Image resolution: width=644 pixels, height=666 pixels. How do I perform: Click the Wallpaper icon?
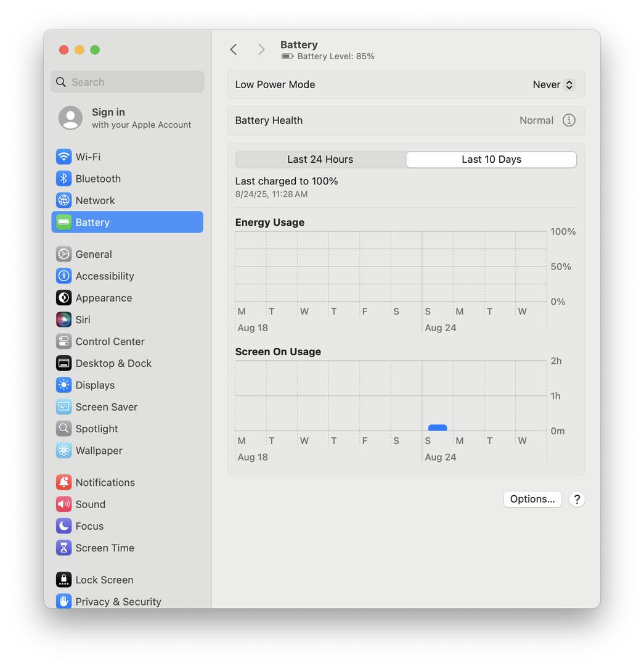[63, 450]
